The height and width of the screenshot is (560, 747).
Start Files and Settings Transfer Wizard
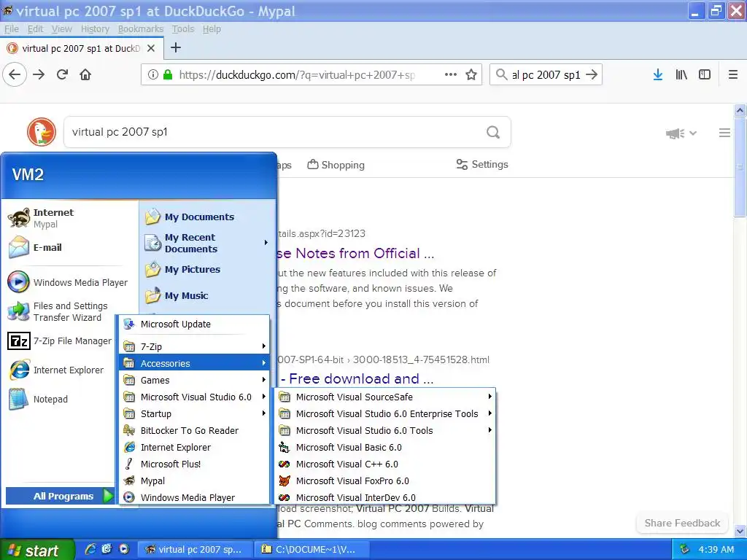pyautogui.click(x=58, y=311)
